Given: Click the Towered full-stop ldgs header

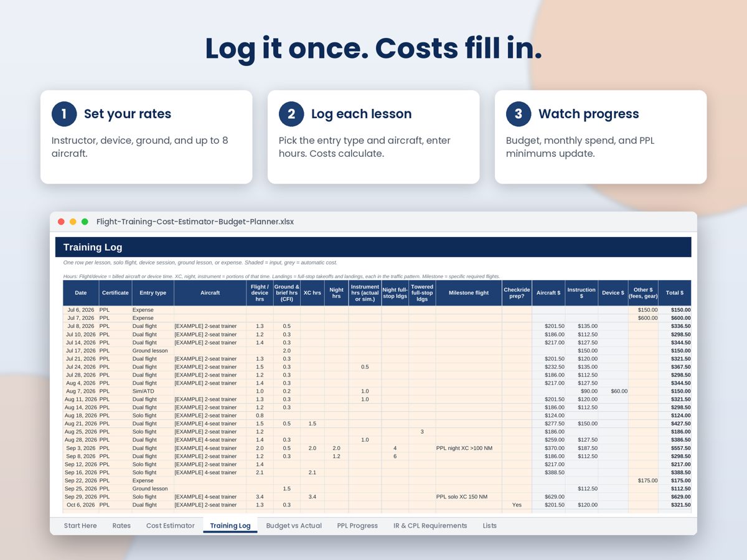Looking at the screenshot, I should [422, 293].
